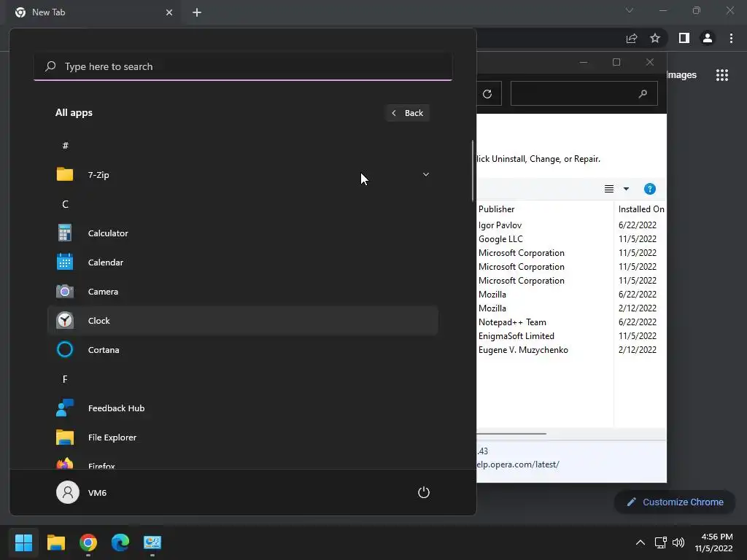Change the view layout icon in Programs
This screenshot has width=747, height=560.
pyautogui.click(x=609, y=189)
